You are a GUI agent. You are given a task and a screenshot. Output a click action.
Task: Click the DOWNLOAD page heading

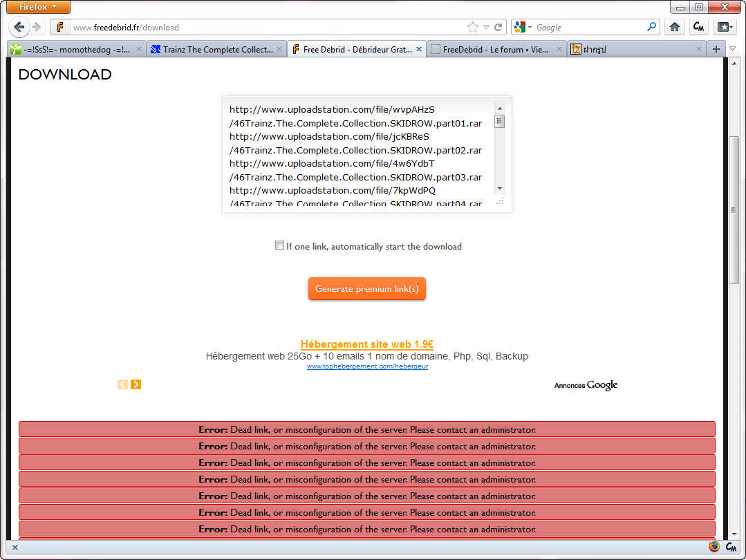coord(65,74)
